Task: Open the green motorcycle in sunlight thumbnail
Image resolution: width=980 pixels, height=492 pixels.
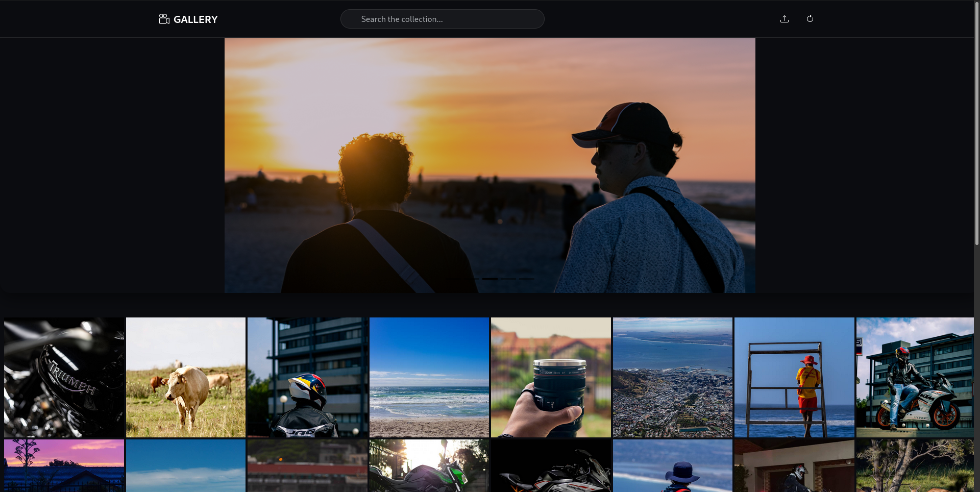Action: pos(429,465)
